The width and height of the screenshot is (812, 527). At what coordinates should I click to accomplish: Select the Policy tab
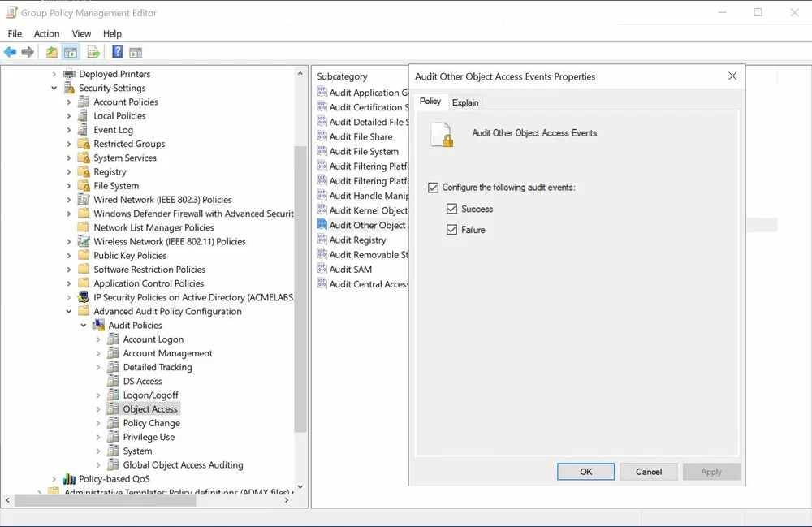tap(430, 101)
